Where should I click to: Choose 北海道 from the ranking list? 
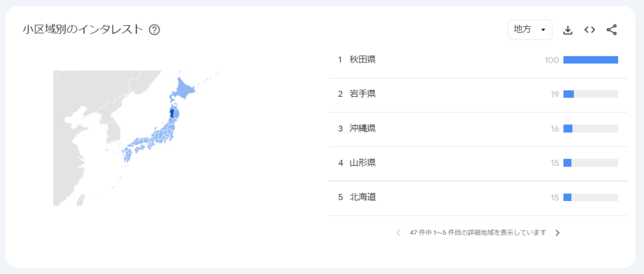(363, 197)
